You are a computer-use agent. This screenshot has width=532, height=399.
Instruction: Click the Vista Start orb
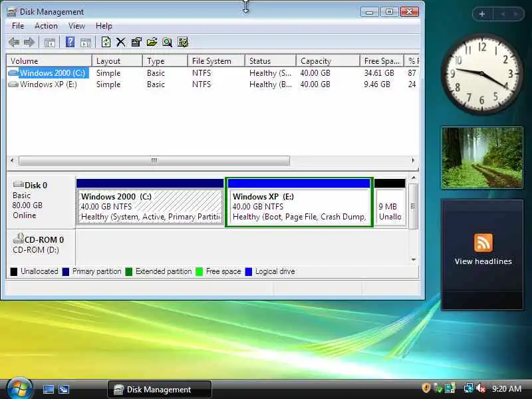tap(19, 388)
